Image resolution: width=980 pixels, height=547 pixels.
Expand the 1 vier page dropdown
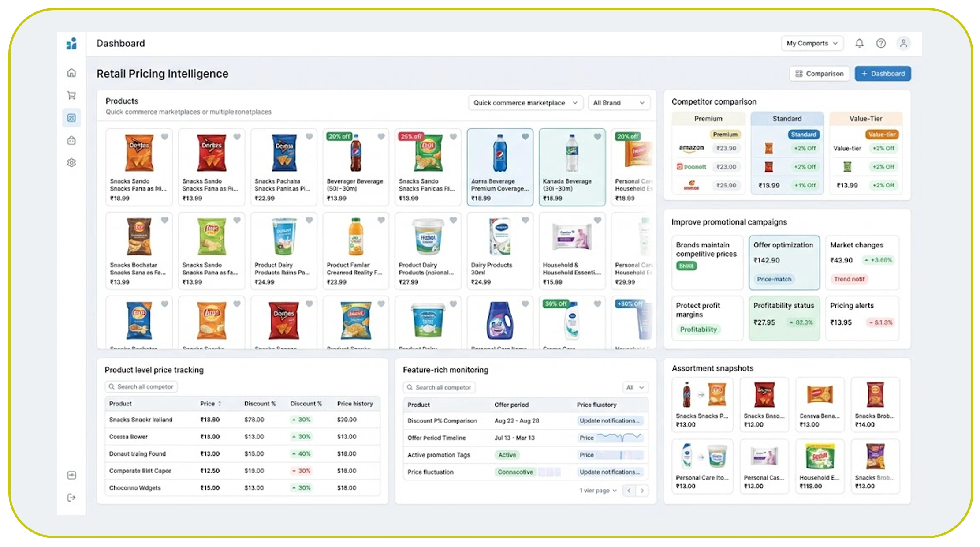pyautogui.click(x=598, y=491)
